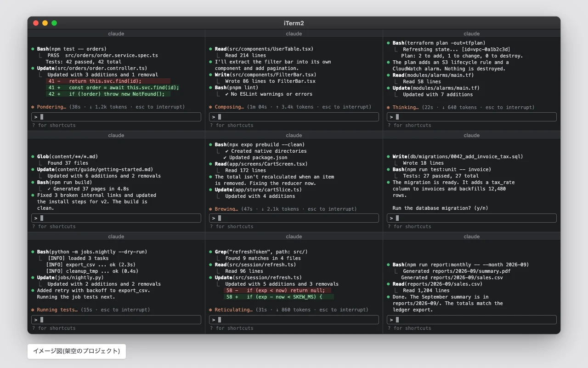This screenshot has height=368, width=588.
Task: Click 'Update(jobs/nightly.py)' line
Action: pos(67,277)
